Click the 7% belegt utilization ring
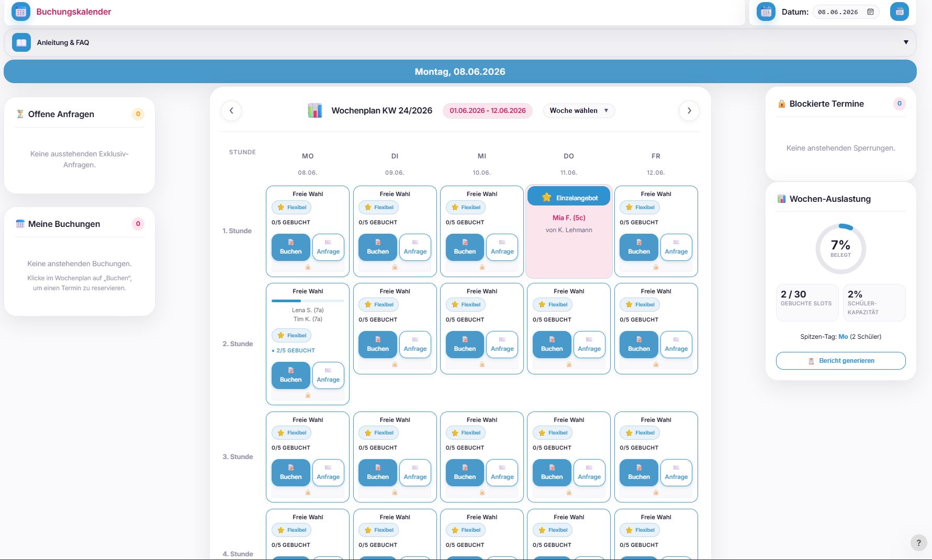Viewport: 932px width, 560px height. coord(841,249)
